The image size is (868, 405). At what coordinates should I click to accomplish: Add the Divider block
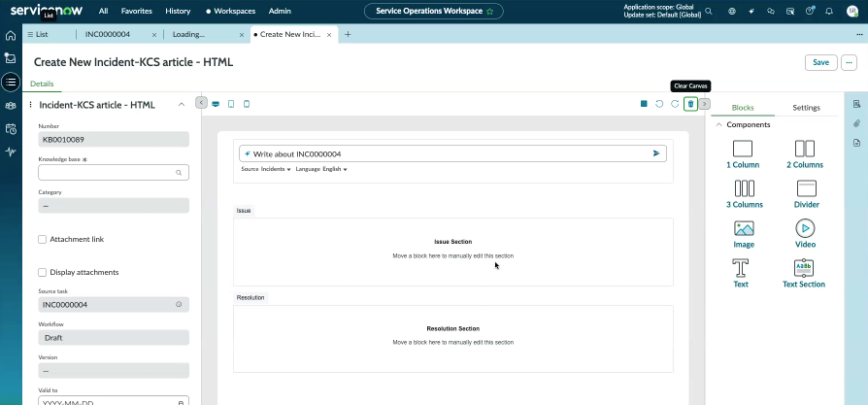click(807, 194)
